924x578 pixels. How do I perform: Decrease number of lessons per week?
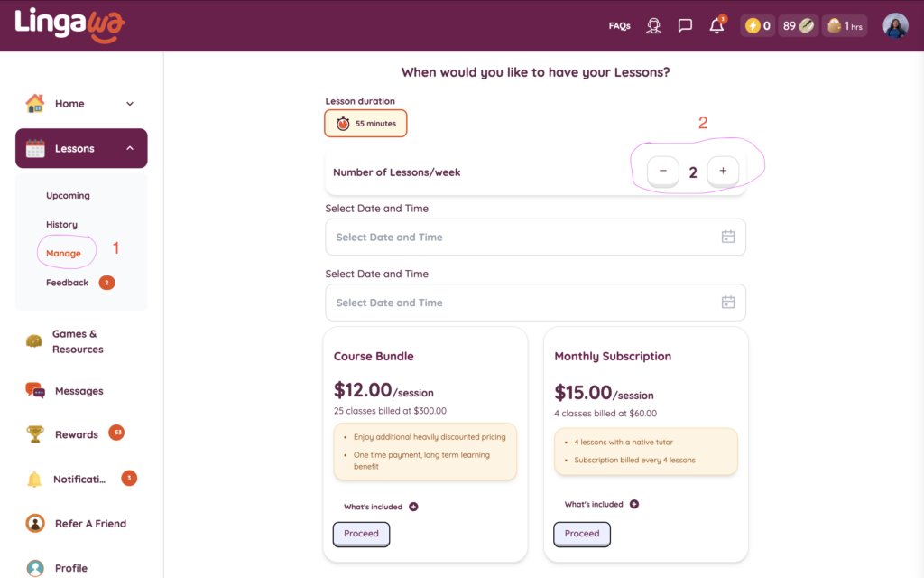tap(663, 171)
